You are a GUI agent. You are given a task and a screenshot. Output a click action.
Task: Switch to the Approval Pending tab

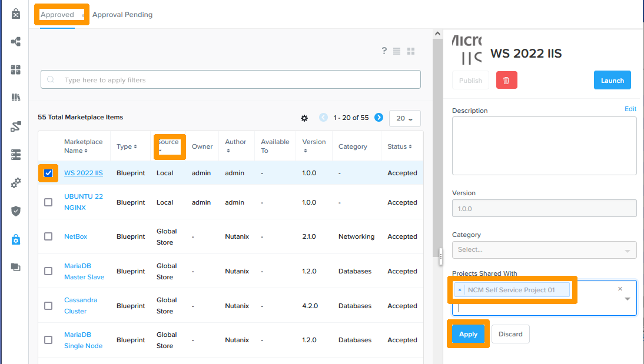point(122,15)
